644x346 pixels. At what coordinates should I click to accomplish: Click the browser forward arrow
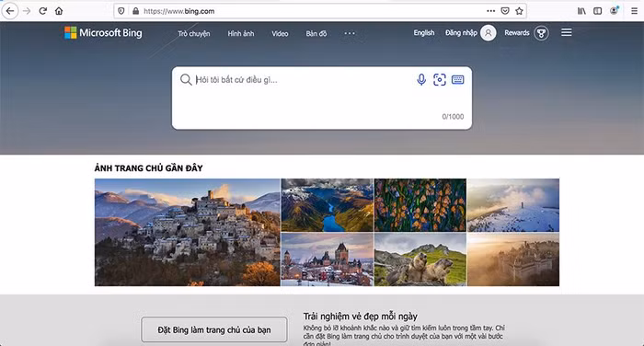(x=27, y=11)
